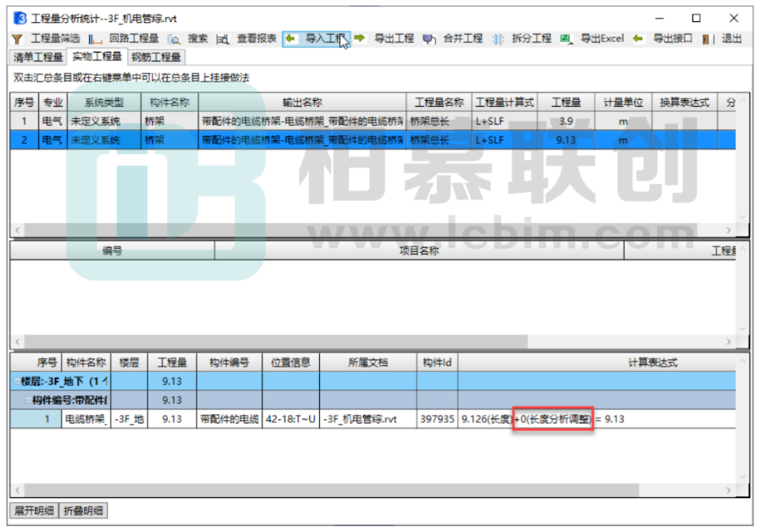The width and height of the screenshot is (762, 532).
Task: Click the cell 42-18:T~U
Action: click(290, 419)
